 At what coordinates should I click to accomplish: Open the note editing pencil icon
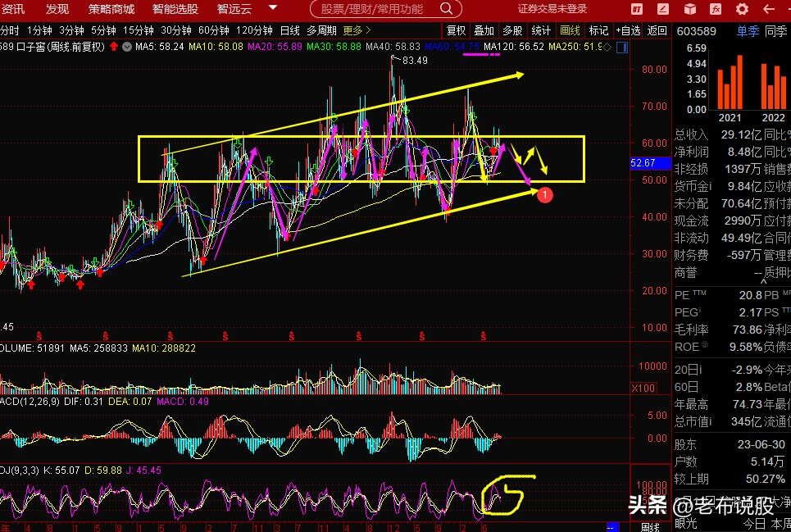click(663, 9)
